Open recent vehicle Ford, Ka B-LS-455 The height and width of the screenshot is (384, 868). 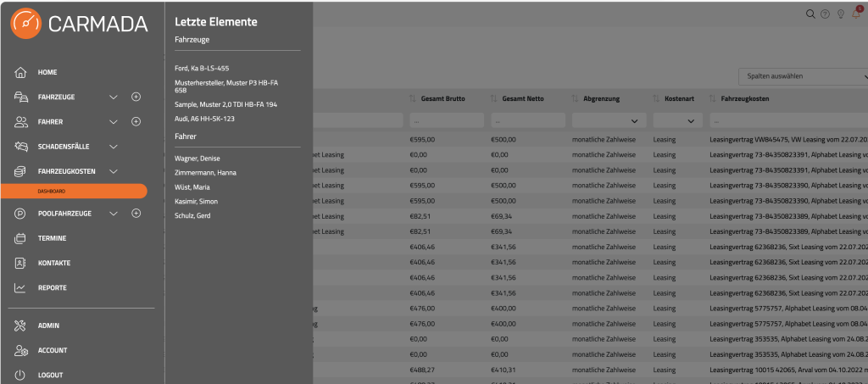[202, 68]
